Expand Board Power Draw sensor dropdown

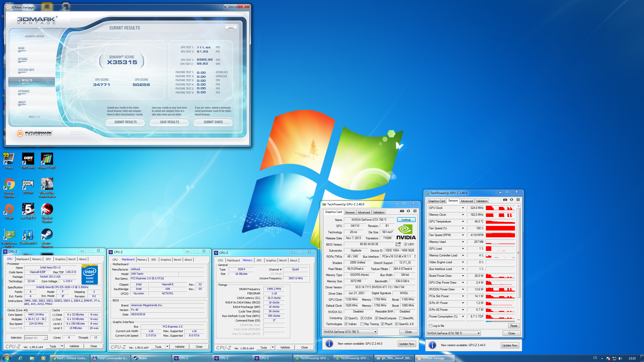463,276
